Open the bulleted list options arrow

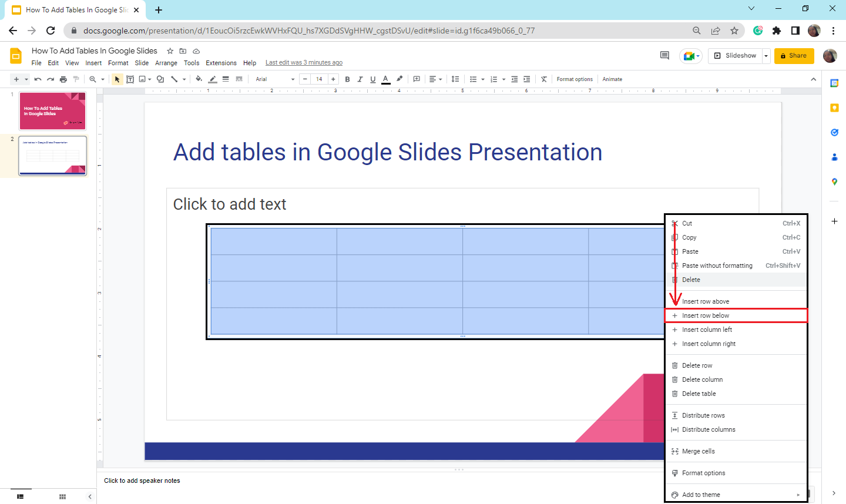coord(483,79)
